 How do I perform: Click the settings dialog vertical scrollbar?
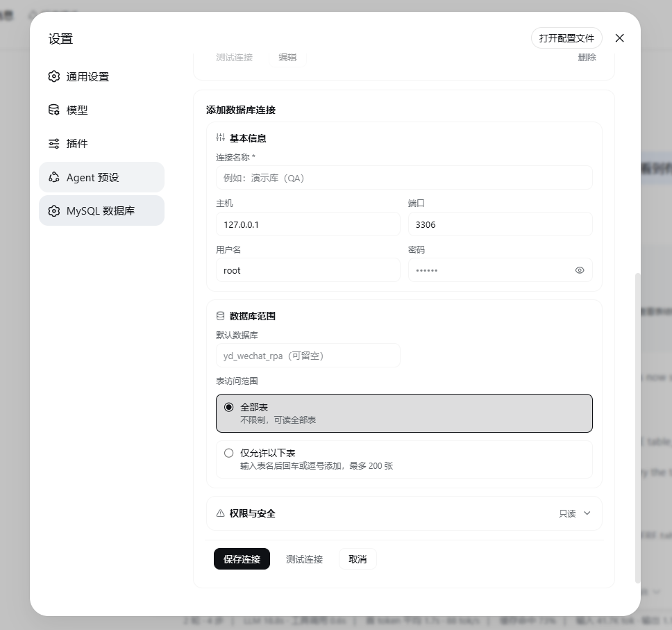[637, 428]
